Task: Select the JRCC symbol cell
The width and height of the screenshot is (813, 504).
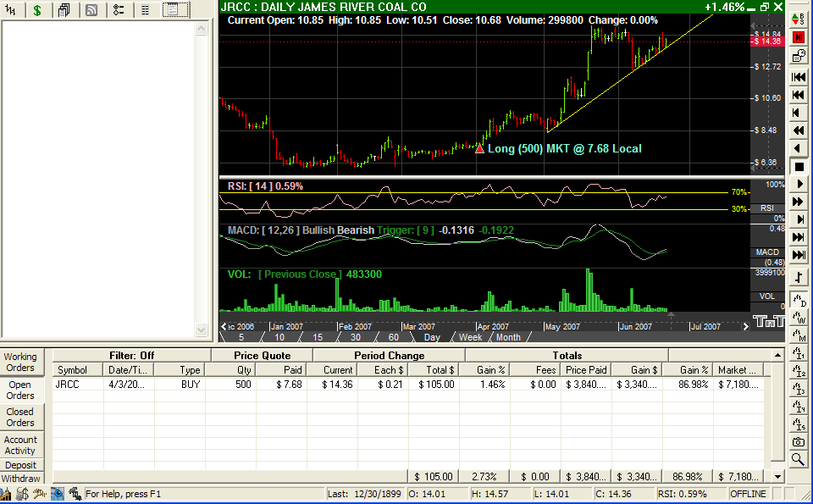Action: pos(78,385)
